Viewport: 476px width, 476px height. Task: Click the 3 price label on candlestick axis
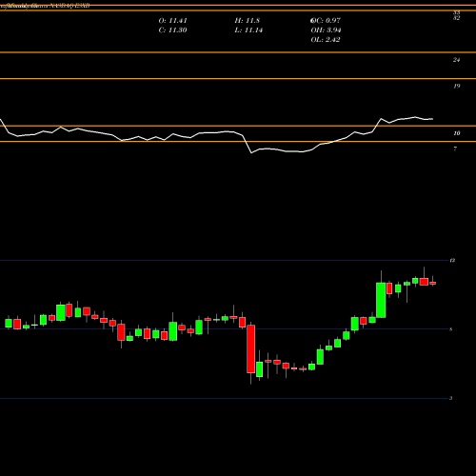pos(451,398)
